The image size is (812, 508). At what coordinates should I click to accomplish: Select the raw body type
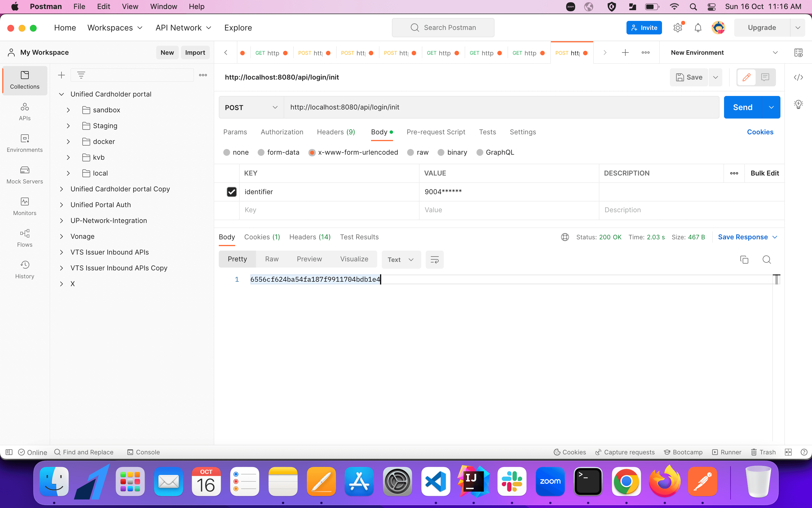(410, 152)
